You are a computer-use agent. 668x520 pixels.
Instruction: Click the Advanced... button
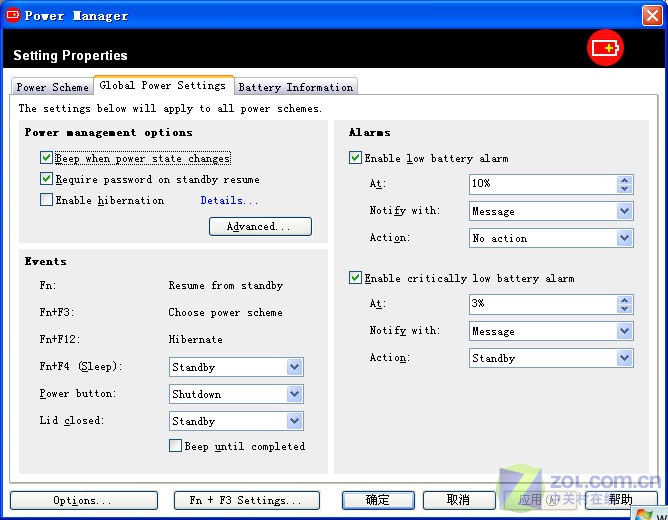[x=260, y=226]
